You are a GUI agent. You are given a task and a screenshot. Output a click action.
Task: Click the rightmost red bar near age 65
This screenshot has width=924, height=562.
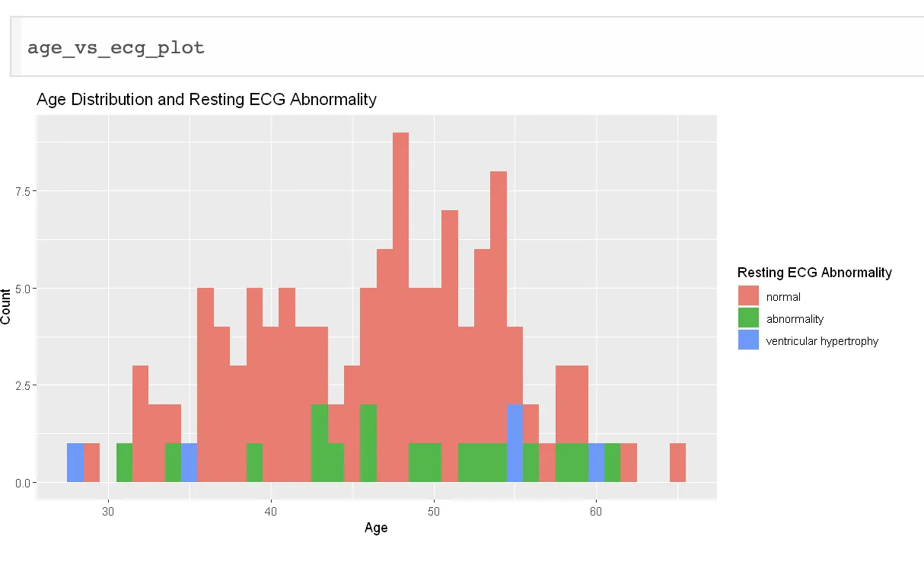point(677,463)
